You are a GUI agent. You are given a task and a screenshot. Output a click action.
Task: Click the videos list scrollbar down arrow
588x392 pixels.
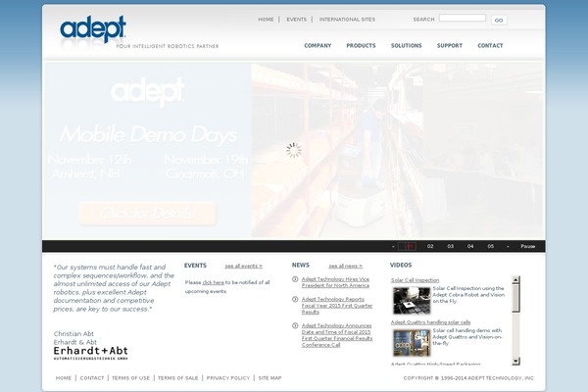[516, 362]
